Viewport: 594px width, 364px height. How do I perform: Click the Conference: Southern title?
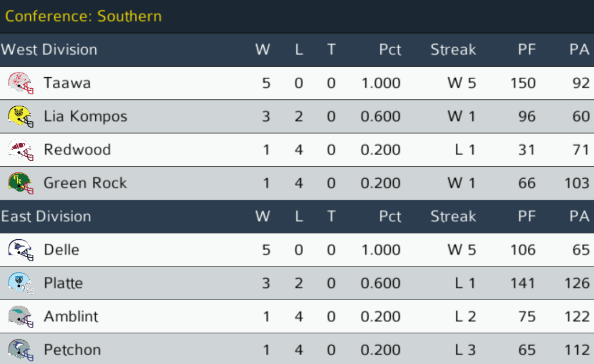[83, 16]
